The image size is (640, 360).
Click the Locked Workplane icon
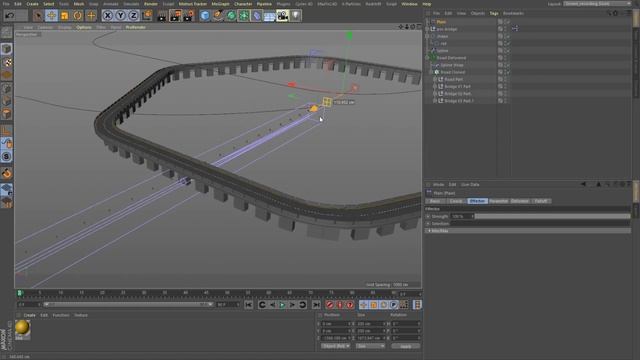click(x=7, y=189)
